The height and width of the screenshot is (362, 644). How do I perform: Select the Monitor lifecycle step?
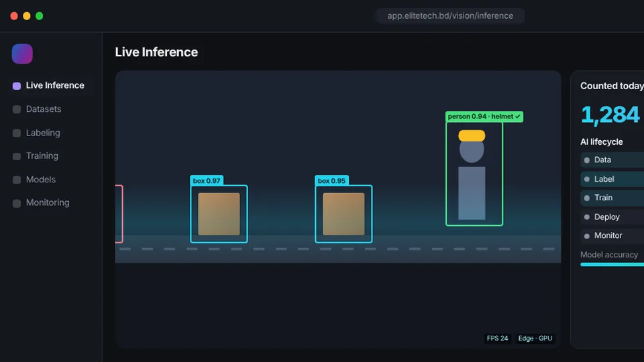coord(612,235)
